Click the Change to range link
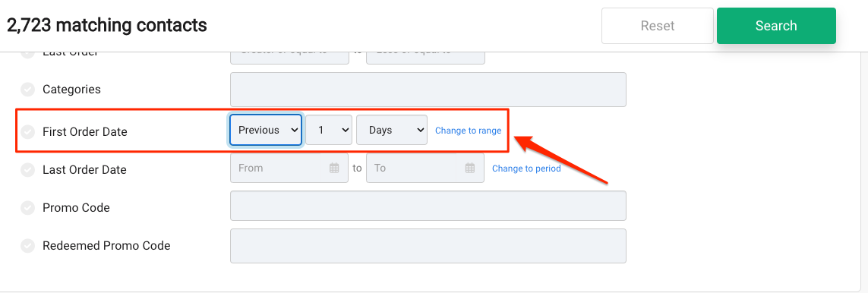 tap(469, 131)
